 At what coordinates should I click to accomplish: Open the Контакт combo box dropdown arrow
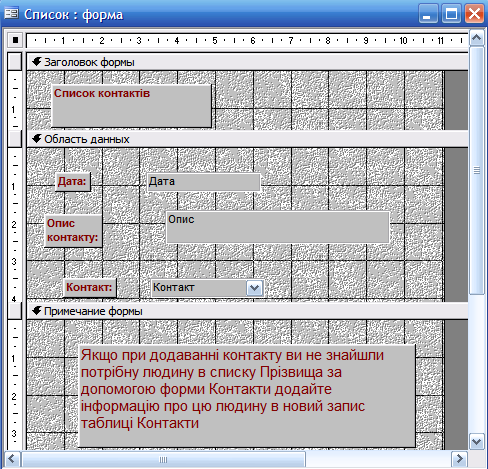coord(255,288)
